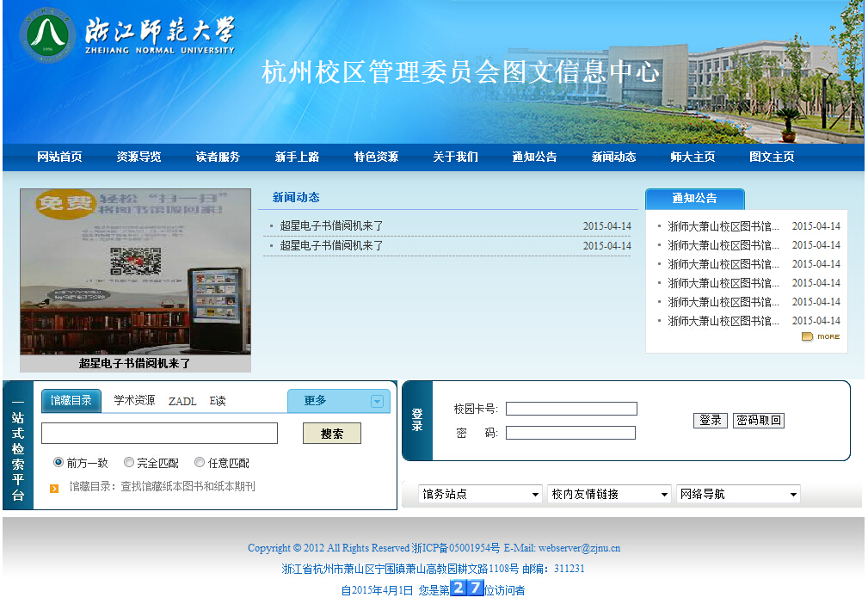The image size is (868, 610).
Task: Select the 完全匹配 radio button
Action: 129,462
